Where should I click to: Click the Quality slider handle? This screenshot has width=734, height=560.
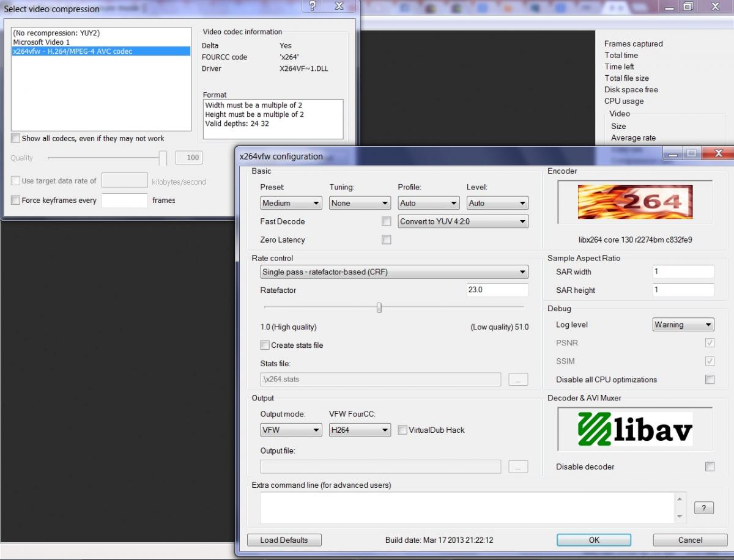point(163,158)
